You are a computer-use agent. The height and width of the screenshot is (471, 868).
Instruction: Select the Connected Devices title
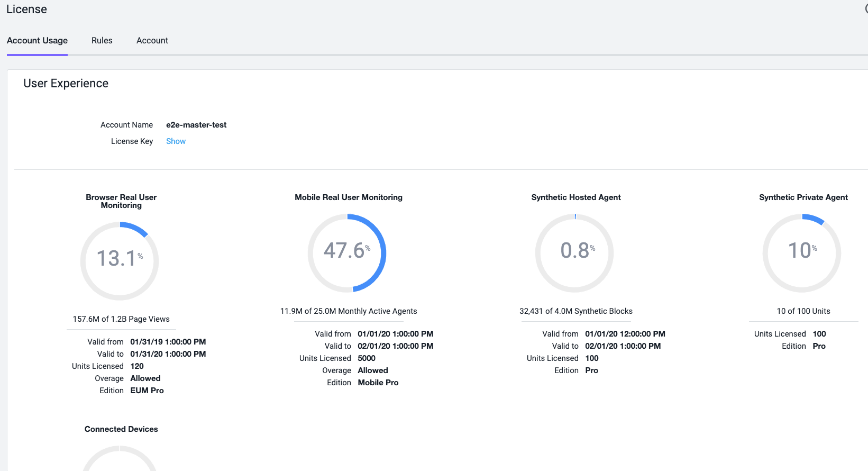coord(121,429)
